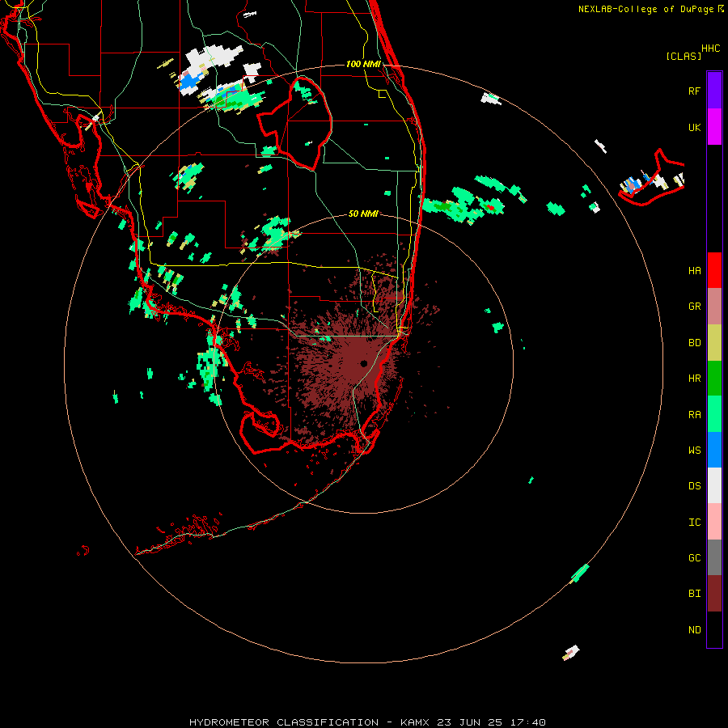
Task: Click the HR legend label
Action: click(x=694, y=379)
